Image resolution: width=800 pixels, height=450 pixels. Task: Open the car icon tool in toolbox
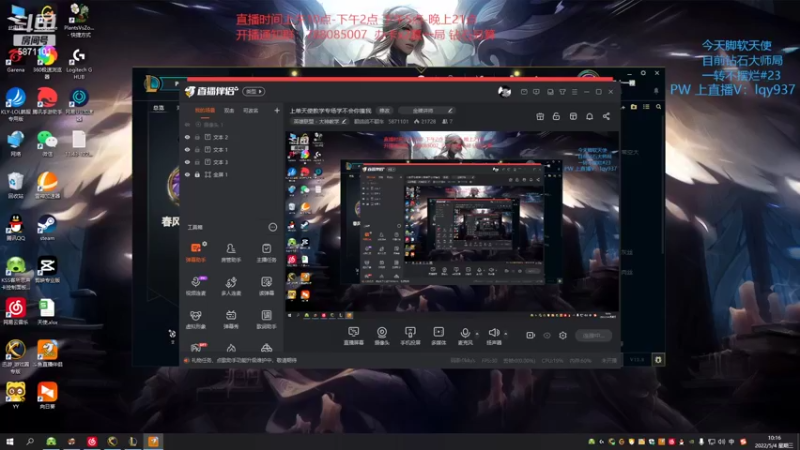coord(266,348)
